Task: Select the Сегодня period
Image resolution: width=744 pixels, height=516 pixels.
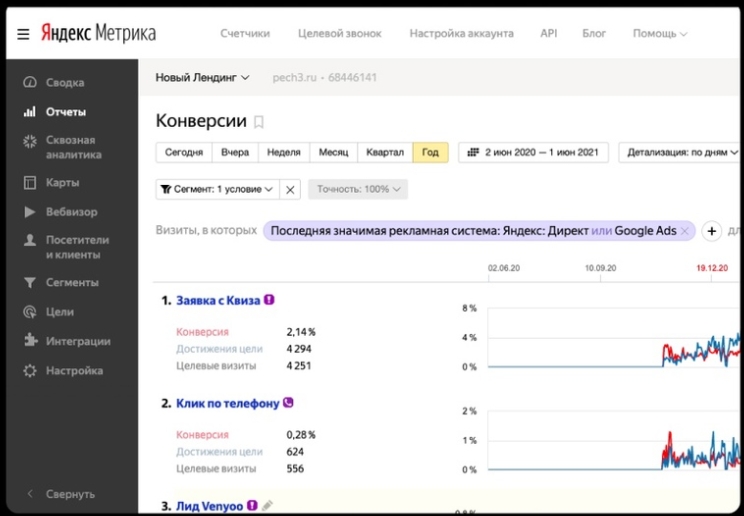Action: (x=184, y=152)
